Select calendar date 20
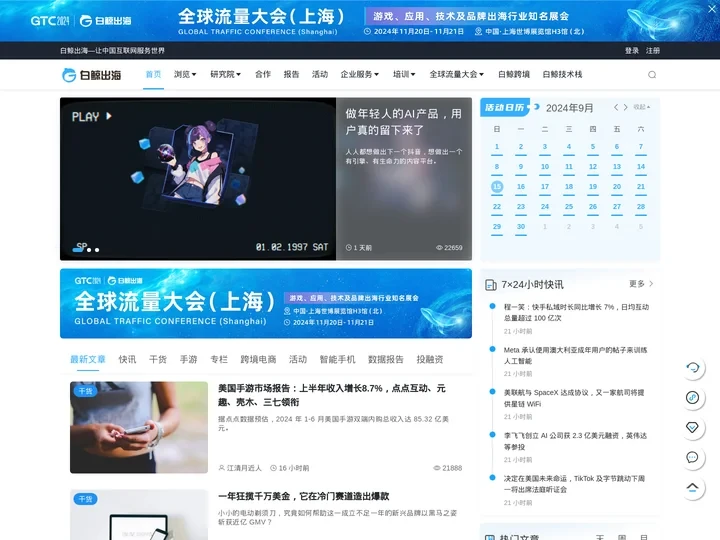 [617, 187]
